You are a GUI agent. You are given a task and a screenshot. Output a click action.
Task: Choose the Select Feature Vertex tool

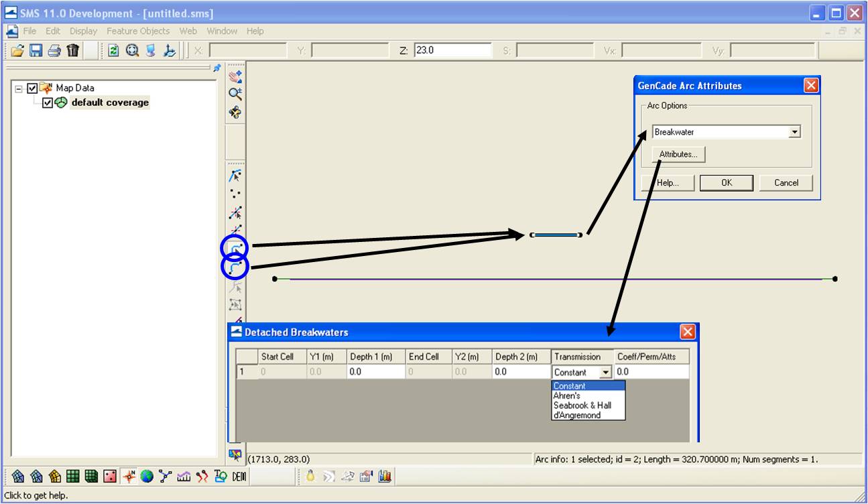coord(235,213)
